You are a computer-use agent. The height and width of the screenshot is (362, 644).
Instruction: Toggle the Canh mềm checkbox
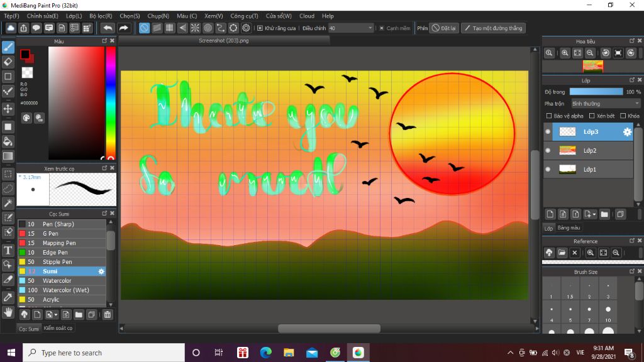click(x=382, y=28)
